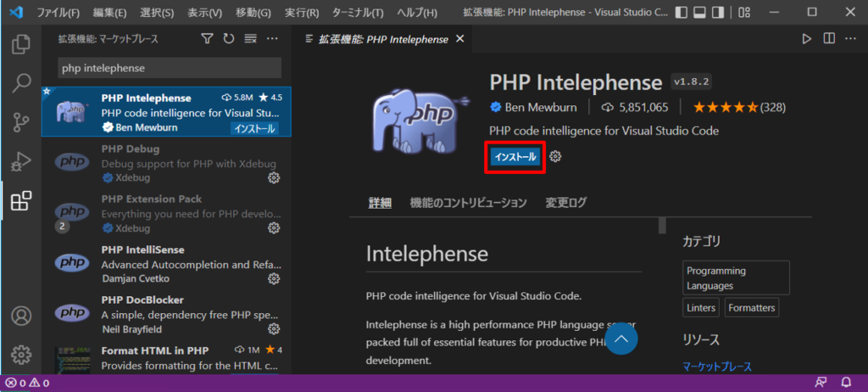Click the VS Code logo in title bar

(x=16, y=12)
